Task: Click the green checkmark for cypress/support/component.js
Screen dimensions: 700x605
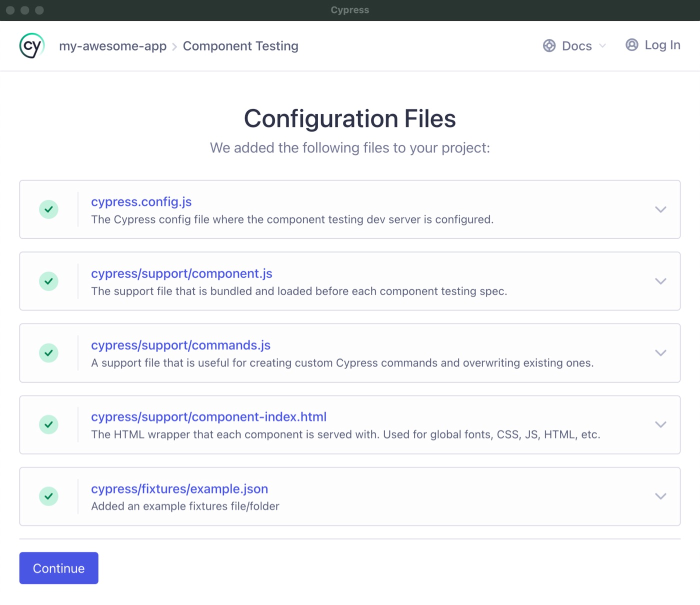Action: (48, 281)
